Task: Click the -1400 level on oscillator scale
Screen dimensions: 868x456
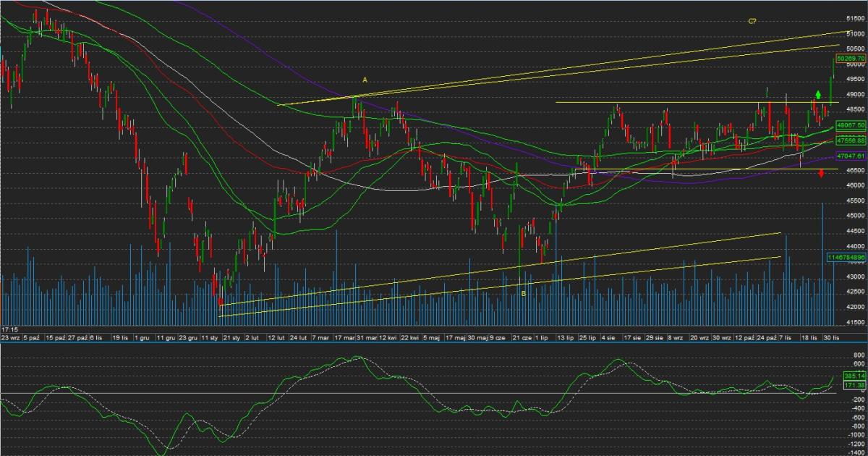Action: 854,450
